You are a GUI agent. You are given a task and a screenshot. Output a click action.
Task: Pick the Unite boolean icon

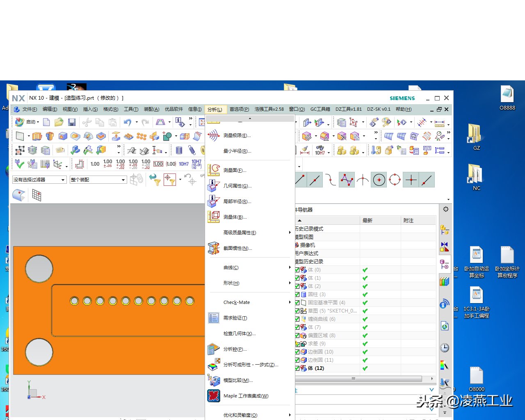pos(167,136)
